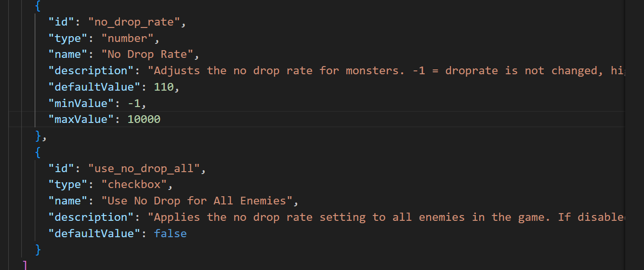Click the closing square bracket of the array

click(x=25, y=265)
